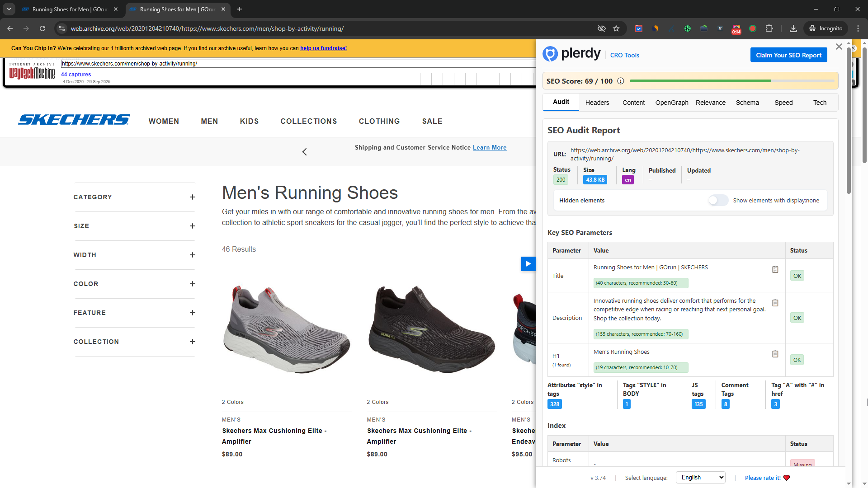The width and height of the screenshot is (868, 488).
Task: Copy the Description value with clipboard icon
Action: 775,303
